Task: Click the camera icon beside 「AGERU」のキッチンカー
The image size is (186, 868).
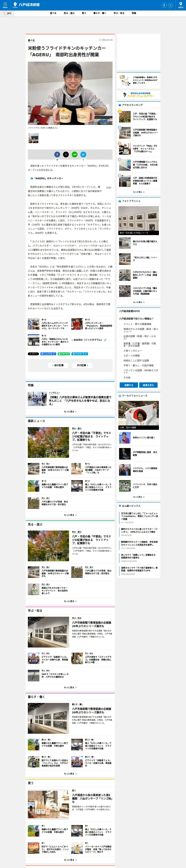Action: click(32, 178)
